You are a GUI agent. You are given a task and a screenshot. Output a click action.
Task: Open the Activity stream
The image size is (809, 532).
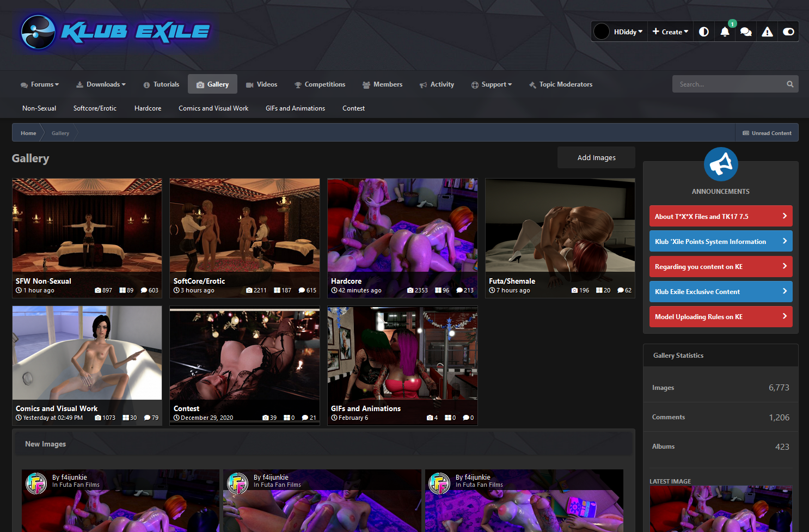[x=437, y=84]
